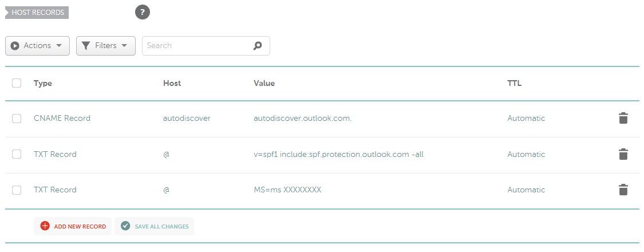644x252 pixels.
Task: Delete the SPF TXT record
Action: (623, 154)
